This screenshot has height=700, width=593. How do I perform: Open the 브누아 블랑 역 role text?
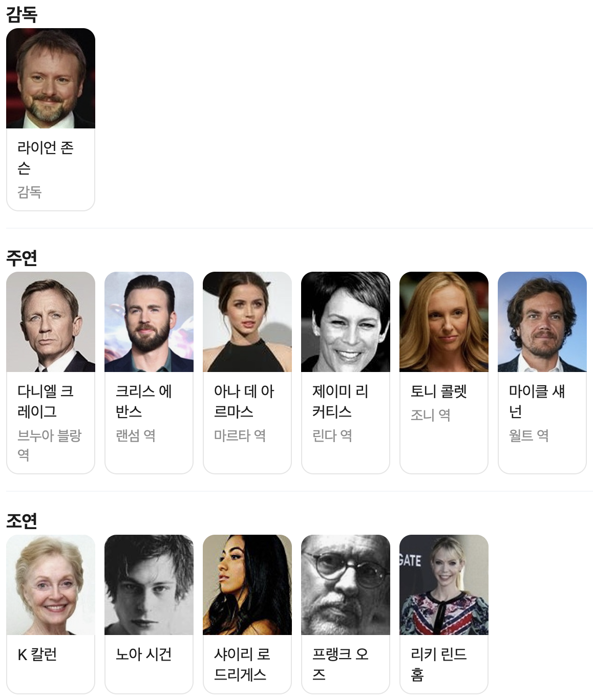tap(49, 445)
